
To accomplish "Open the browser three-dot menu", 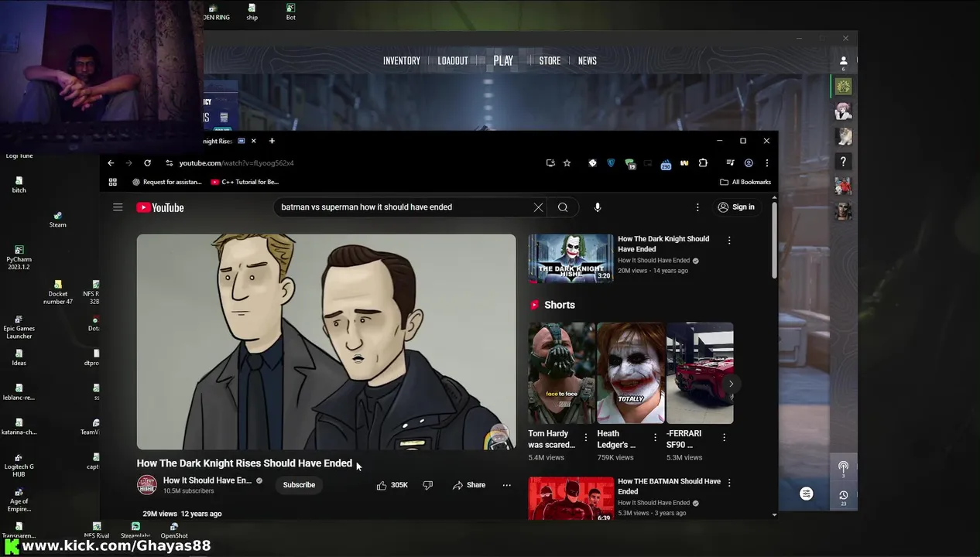I will [x=766, y=163].
